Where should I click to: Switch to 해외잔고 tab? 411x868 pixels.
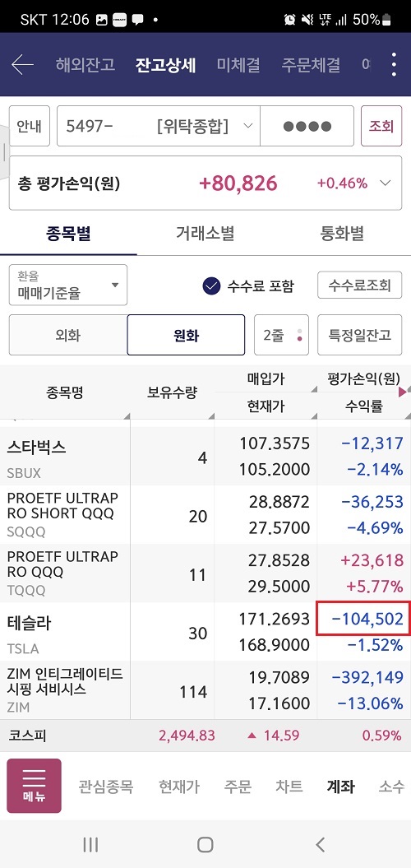(x=85, y=65)
